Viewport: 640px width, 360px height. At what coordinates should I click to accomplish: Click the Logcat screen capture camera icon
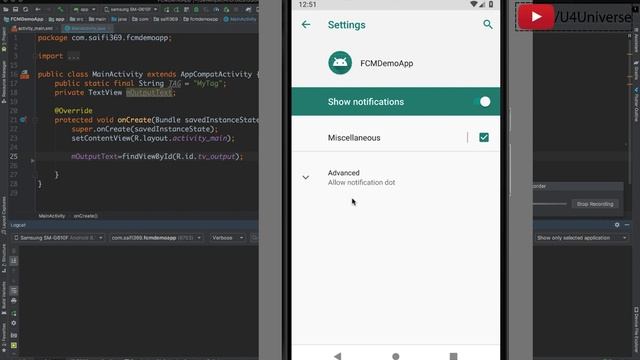pos(13,335)
